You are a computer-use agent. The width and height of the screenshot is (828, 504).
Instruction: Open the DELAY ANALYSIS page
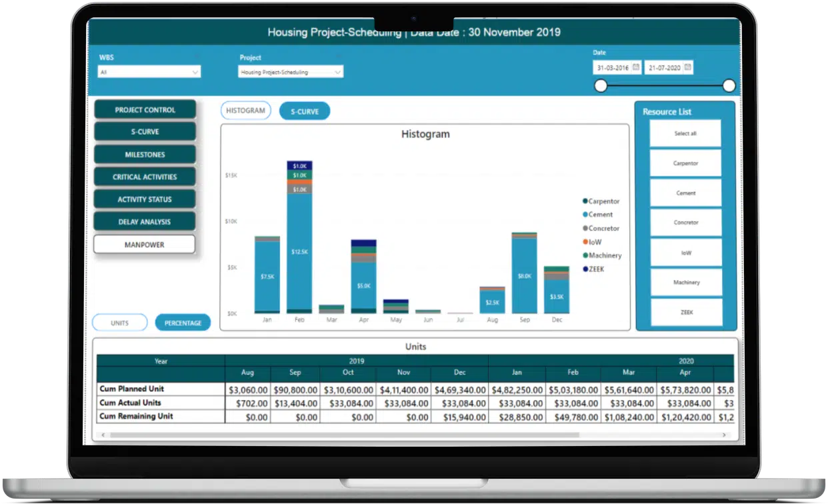tap(145, 222)
